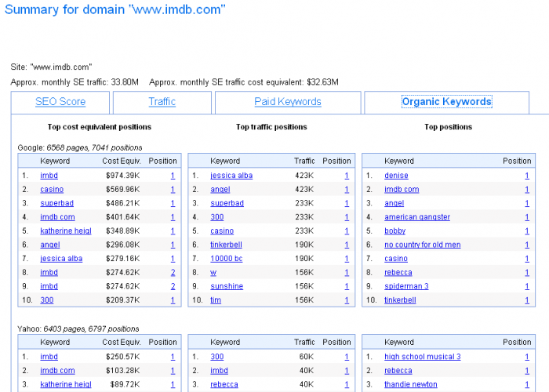This screenshot has width=549, height=392.
Task: Select the '$974.39K' cost value
Action: [x=122, y=176]
